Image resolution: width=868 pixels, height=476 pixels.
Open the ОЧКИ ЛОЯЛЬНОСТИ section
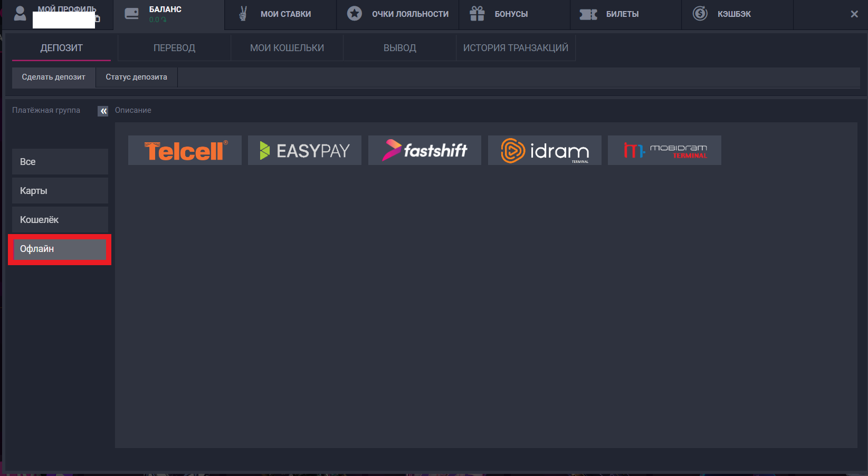(398, 15)
